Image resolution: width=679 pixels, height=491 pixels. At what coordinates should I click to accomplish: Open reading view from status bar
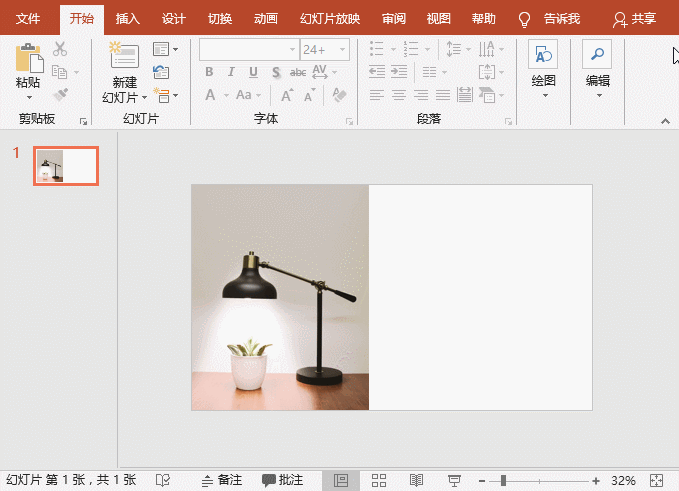point(417,480)
